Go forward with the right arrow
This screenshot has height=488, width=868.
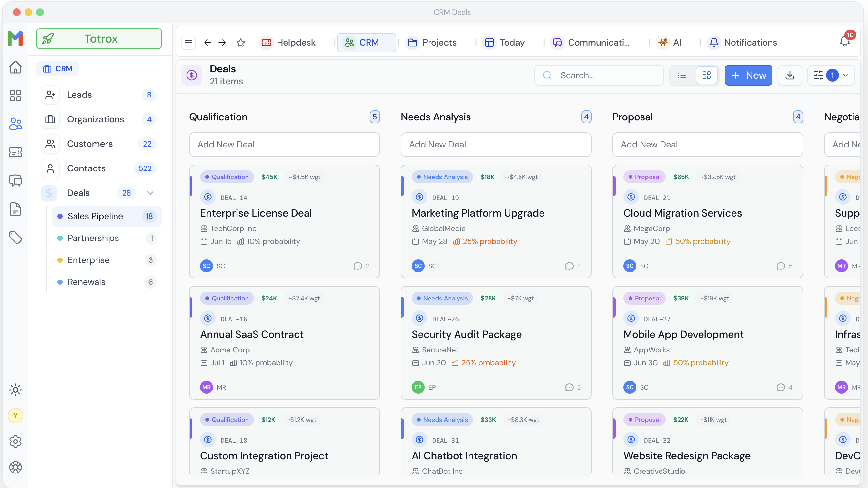tap(222, 43)
